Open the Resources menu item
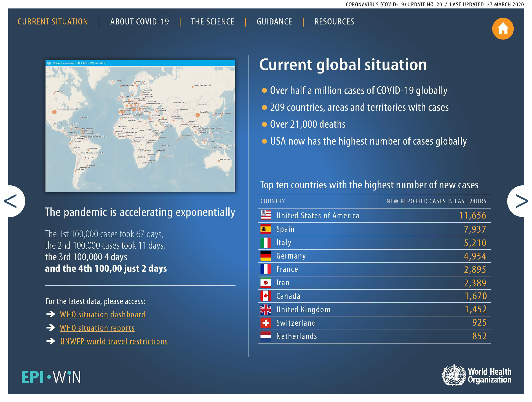Screen dimensions: 532x402 pyautogui.click(x=334, y=22)
